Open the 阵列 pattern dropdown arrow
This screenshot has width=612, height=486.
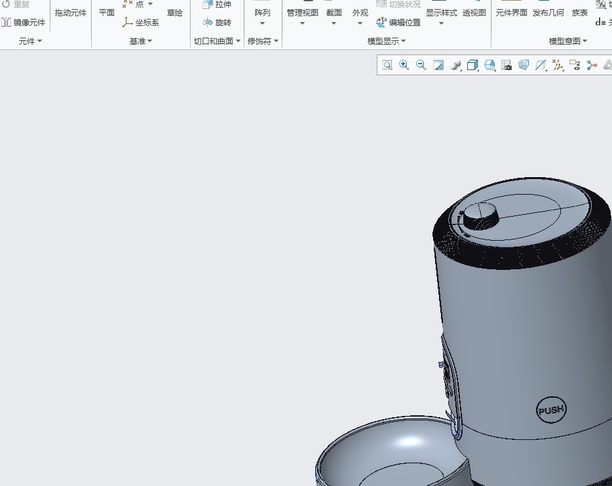click(262, 24)
